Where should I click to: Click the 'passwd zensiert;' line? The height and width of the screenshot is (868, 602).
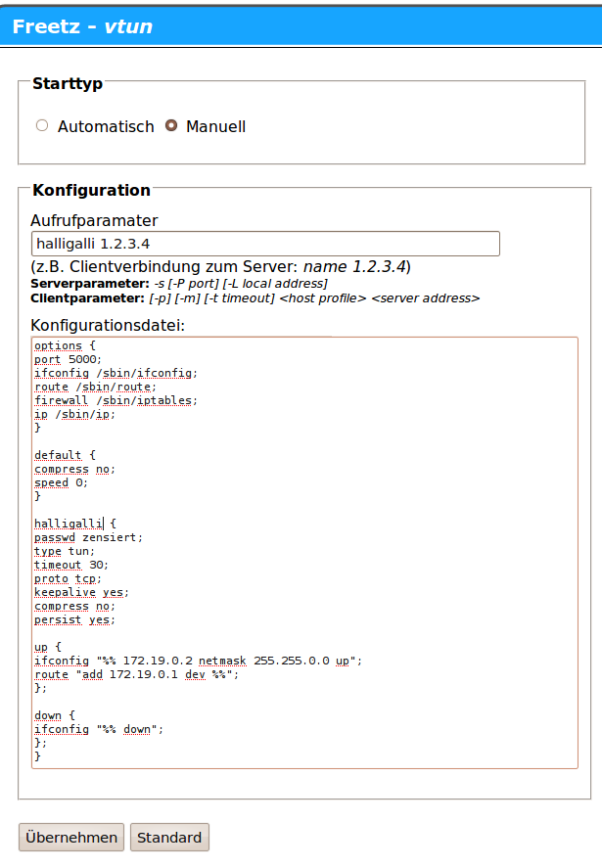(88, 537)
